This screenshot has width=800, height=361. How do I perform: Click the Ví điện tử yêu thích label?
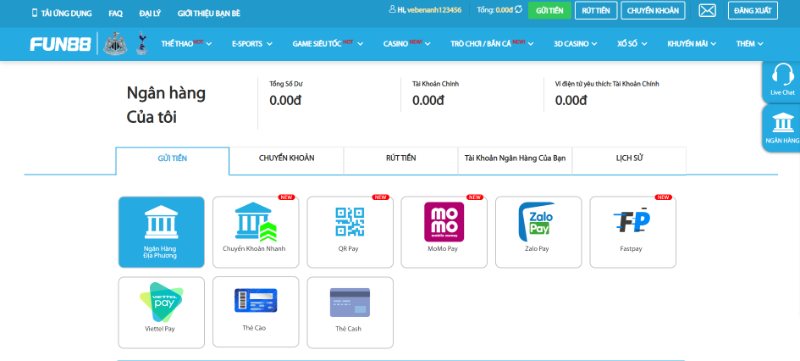(x=607, y=84)
